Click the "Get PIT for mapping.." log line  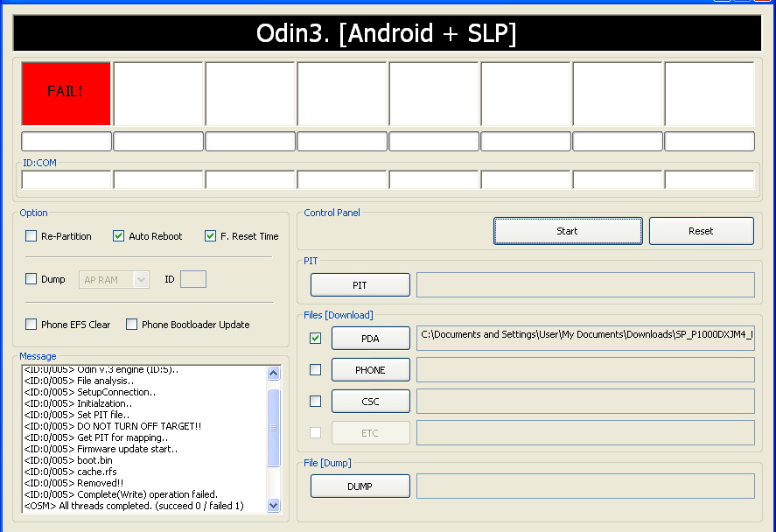[x=96, y=437]
